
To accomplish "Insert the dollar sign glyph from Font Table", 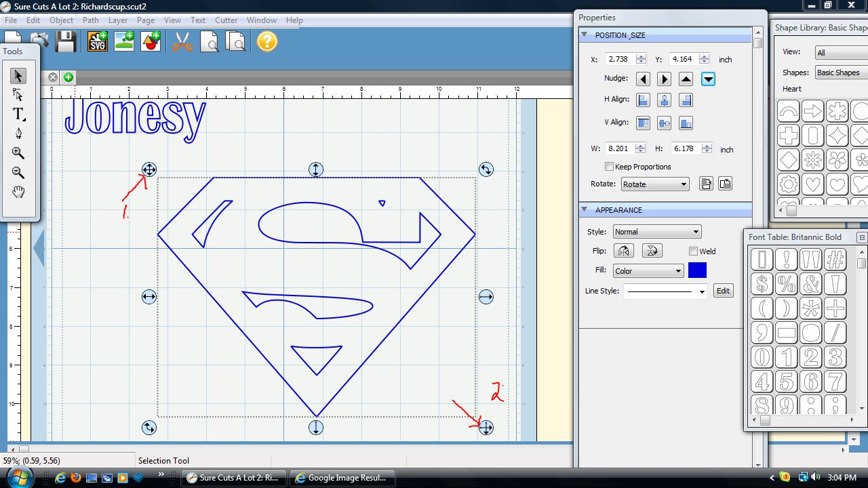I will point(762,283).
